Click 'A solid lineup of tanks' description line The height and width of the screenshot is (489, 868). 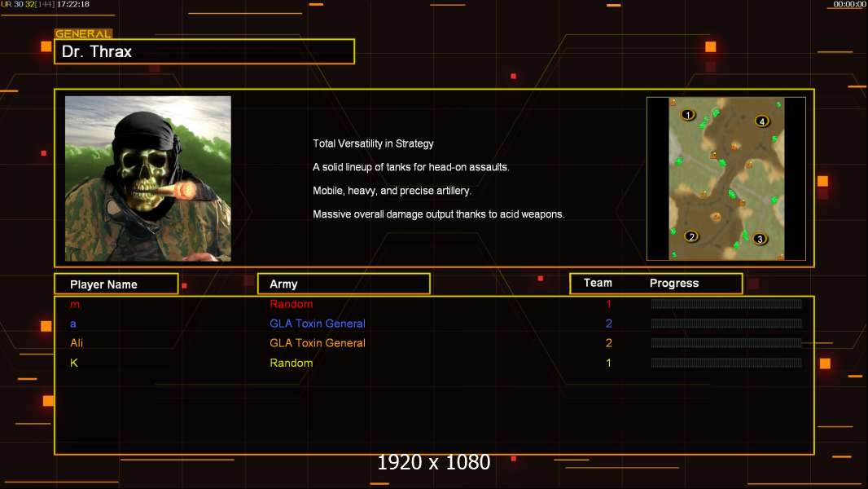410,167
